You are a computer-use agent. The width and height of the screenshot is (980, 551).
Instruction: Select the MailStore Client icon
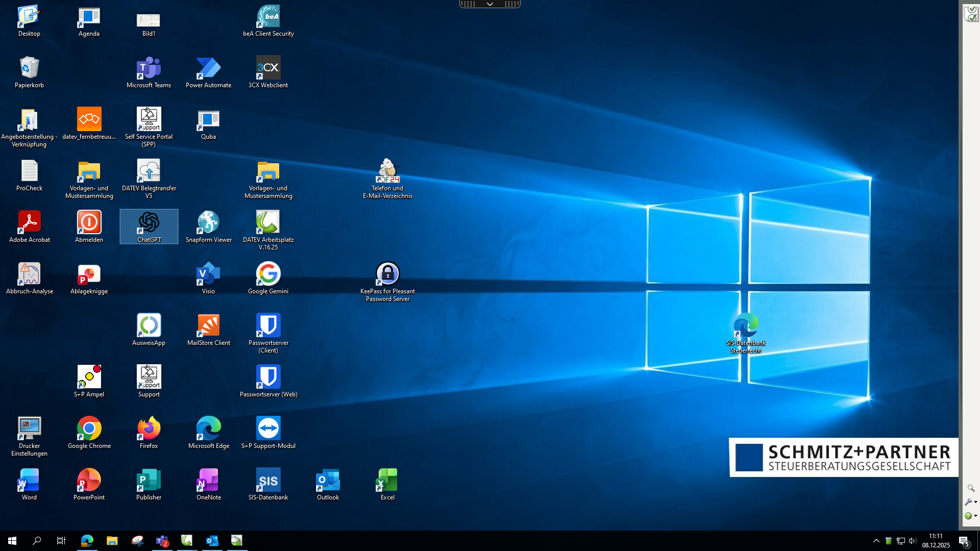click(208, 326)
